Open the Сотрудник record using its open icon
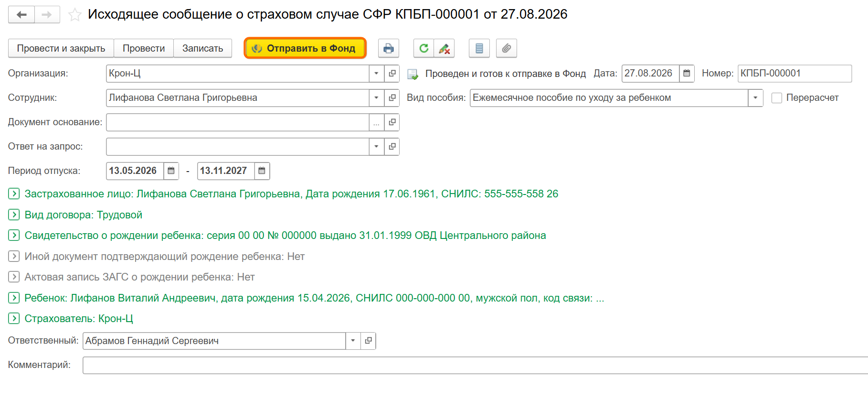Image resolution: width=868 pixels, height=400 pixels. 392,98
